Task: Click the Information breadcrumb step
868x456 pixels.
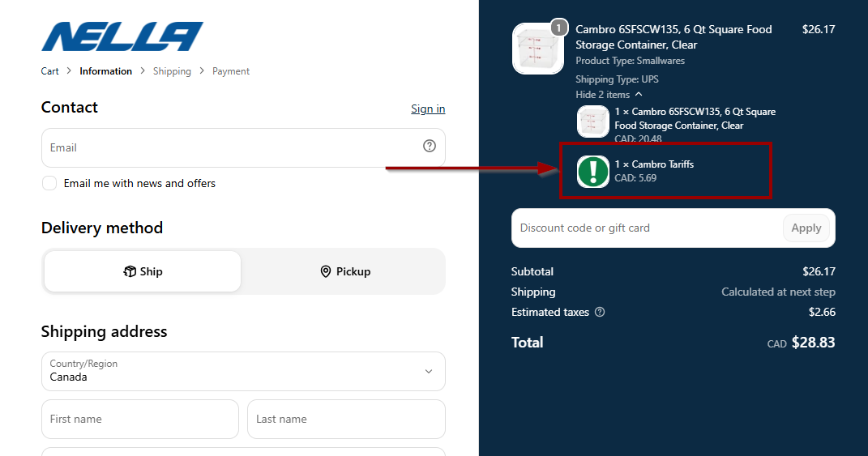Action: [x=105, y=71]
